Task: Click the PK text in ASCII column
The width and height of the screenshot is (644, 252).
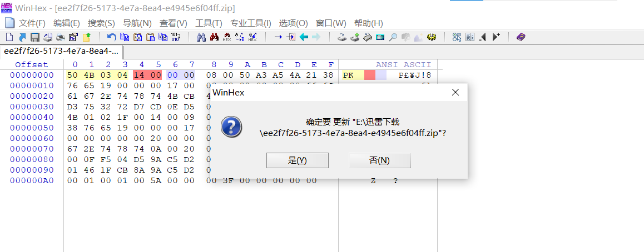Action: [348, 75]
